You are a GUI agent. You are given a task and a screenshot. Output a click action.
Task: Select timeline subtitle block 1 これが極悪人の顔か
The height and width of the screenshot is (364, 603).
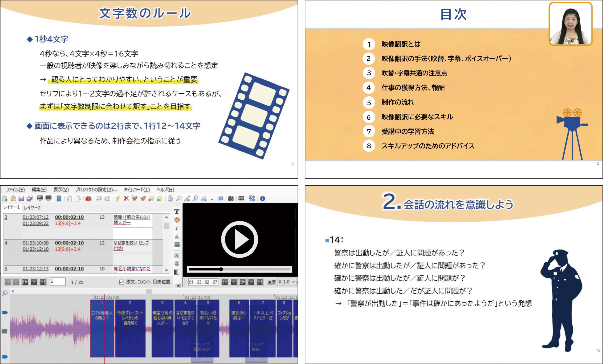pyautogui.click(x=102, y=328)
